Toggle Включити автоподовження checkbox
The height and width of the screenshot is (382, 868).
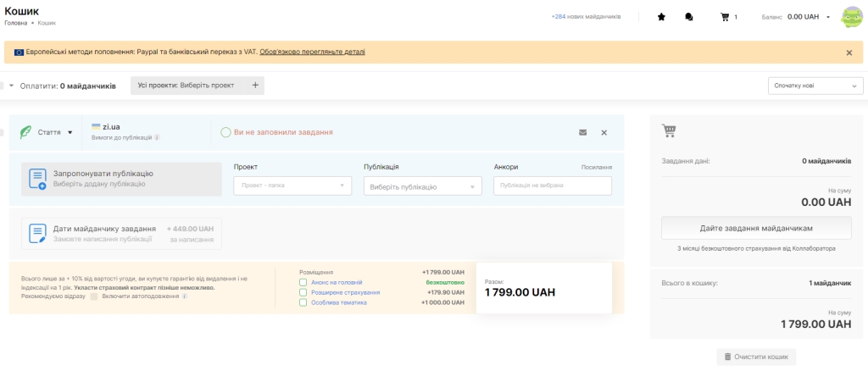click(x=93, y=296)
